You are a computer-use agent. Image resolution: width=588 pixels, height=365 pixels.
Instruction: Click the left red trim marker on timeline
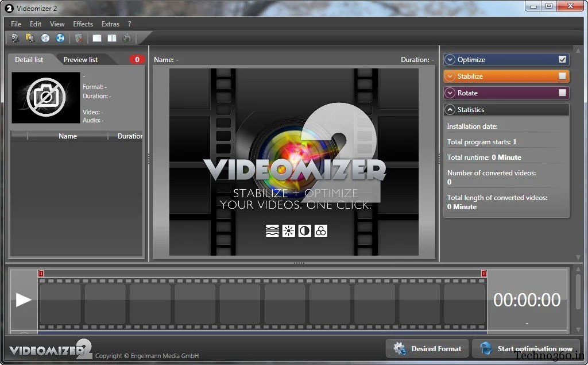[x=41, y=274]
